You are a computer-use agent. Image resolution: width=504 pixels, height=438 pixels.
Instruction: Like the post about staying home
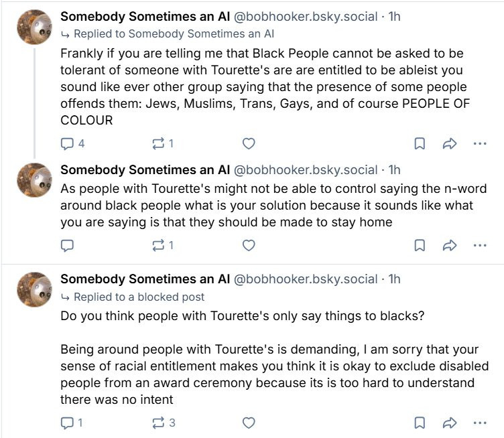(x=249, y=246)
